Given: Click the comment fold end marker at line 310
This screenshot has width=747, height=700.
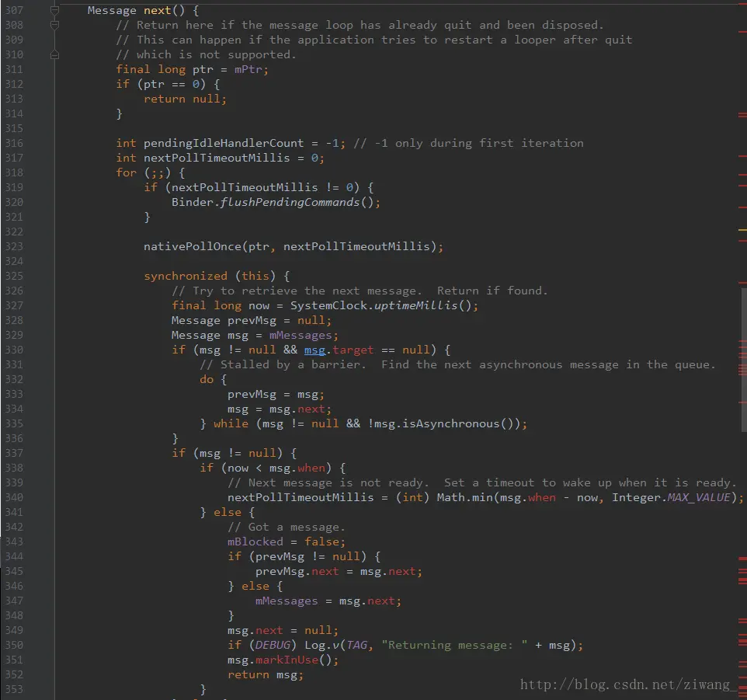Looking at the screenshot, I should click(x=55, y=55).
